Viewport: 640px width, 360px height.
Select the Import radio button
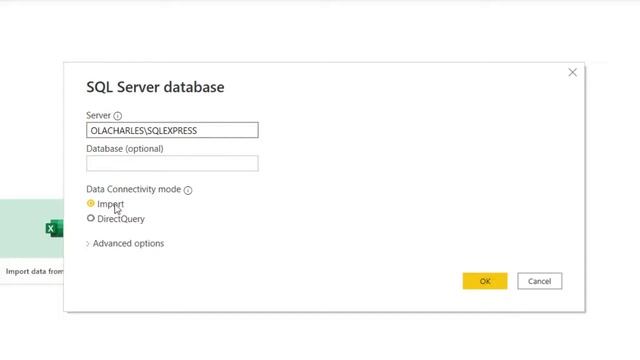91,203
